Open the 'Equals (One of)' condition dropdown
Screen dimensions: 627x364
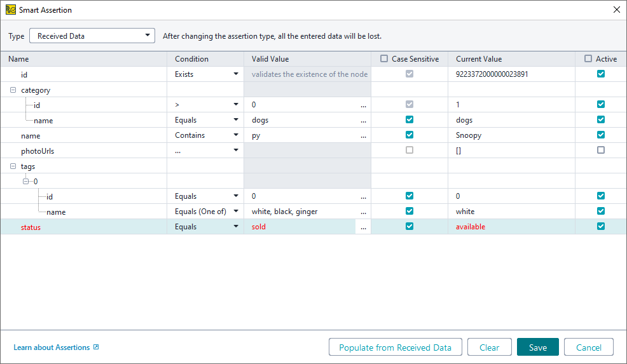pos(236,212)
